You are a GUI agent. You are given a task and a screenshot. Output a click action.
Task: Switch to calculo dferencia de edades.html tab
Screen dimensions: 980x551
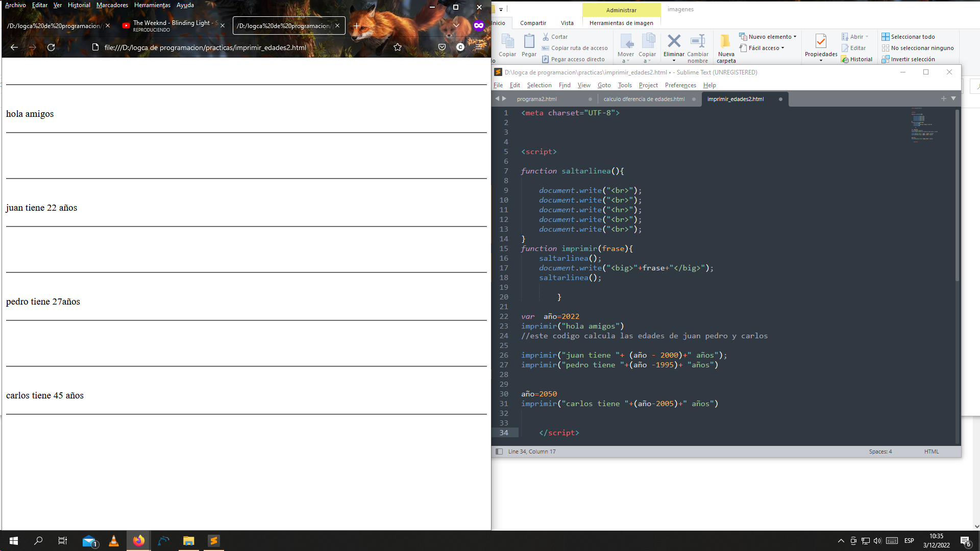coord(644,99)
